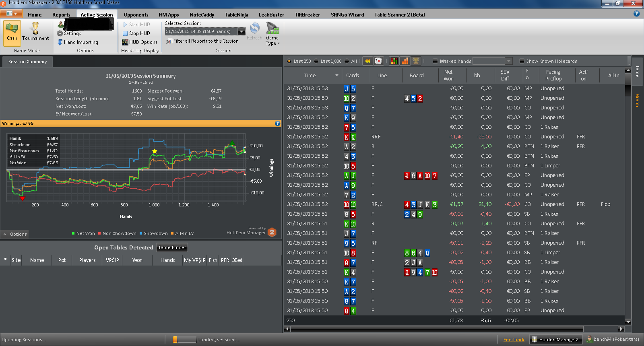The image size is (644, 346).
Task: Enable the Marked hands checkbox
Action: (x=435, y=61)
